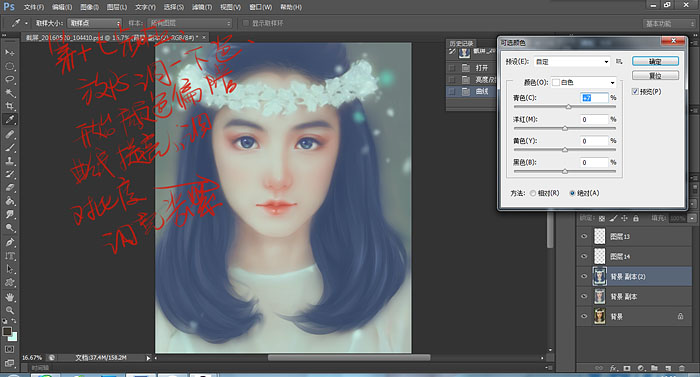Image resolution: width=700 pixels, height=377 pixels.
Task: Select the Crop tool
Action: click(x=10, y=106)
